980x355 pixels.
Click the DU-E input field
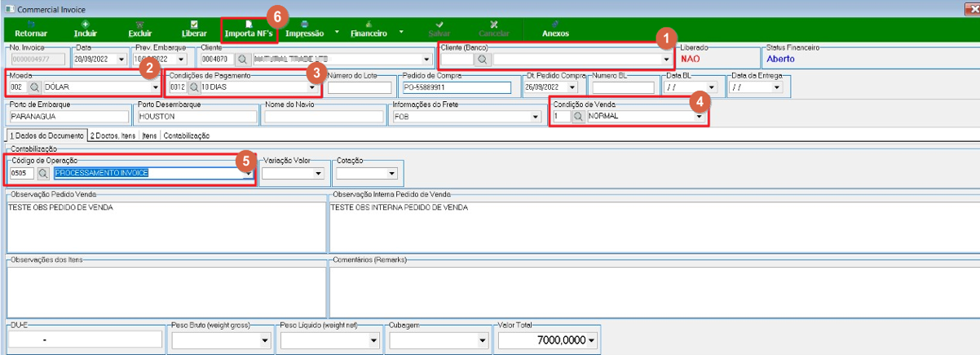point(83,340)
